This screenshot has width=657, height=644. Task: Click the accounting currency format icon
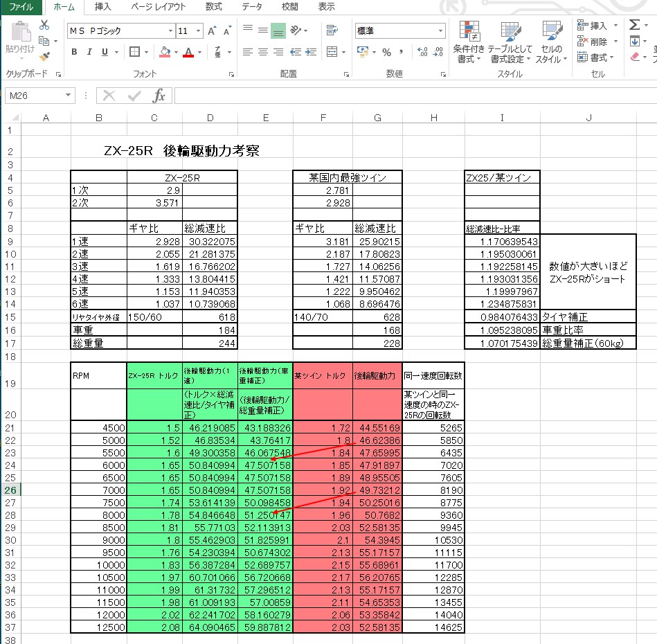pos(363,52)
